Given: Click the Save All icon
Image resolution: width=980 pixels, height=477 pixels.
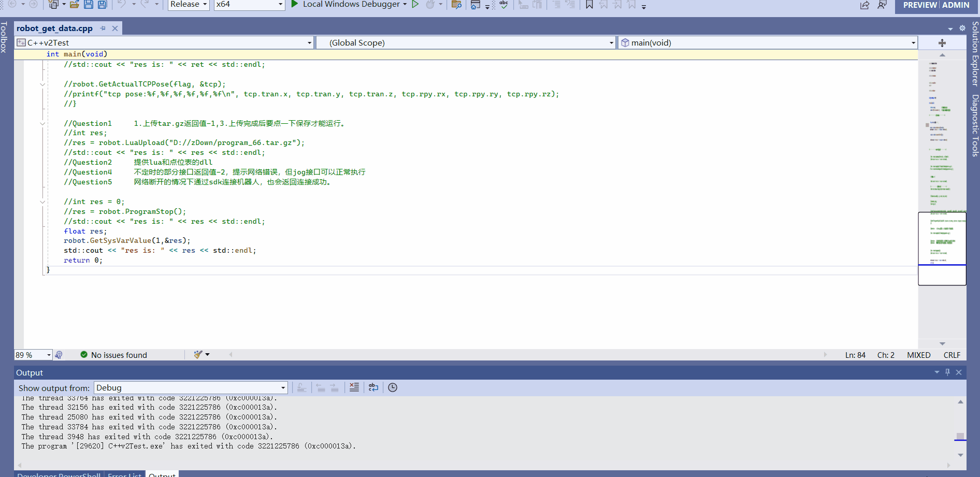Looking at the screenshot, I should [x=102, y=5].
